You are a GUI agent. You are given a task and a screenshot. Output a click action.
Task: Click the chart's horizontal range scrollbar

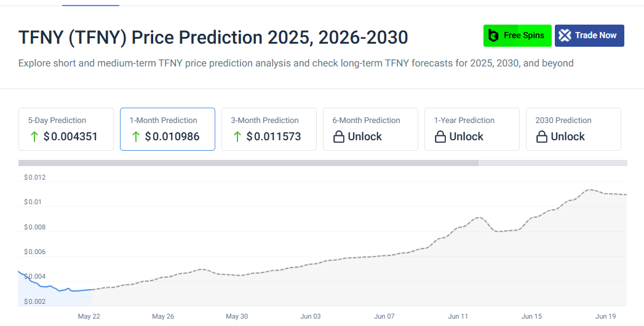(x=248, y=163)
